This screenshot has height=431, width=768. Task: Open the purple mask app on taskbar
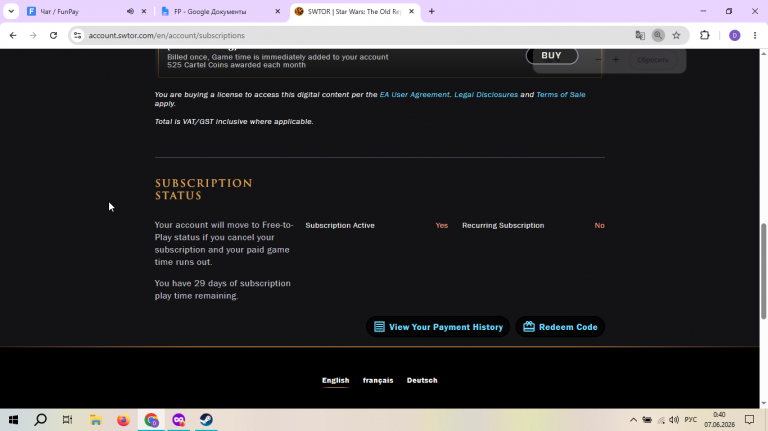pos(179,420)
